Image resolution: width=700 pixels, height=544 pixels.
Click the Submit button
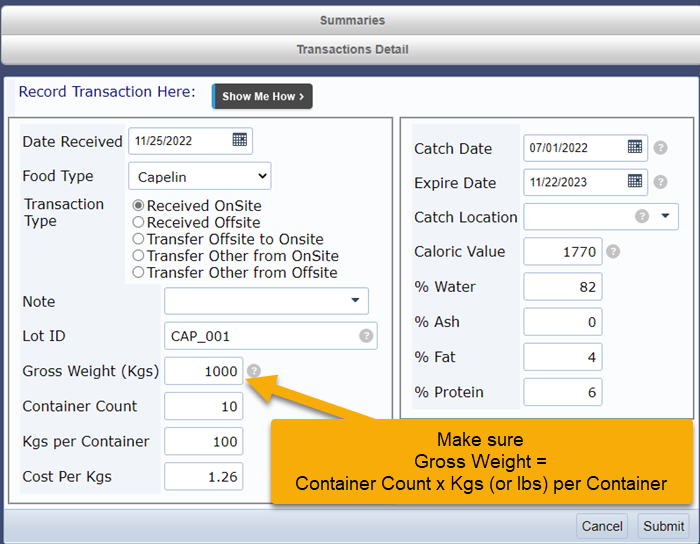(663, 526)
